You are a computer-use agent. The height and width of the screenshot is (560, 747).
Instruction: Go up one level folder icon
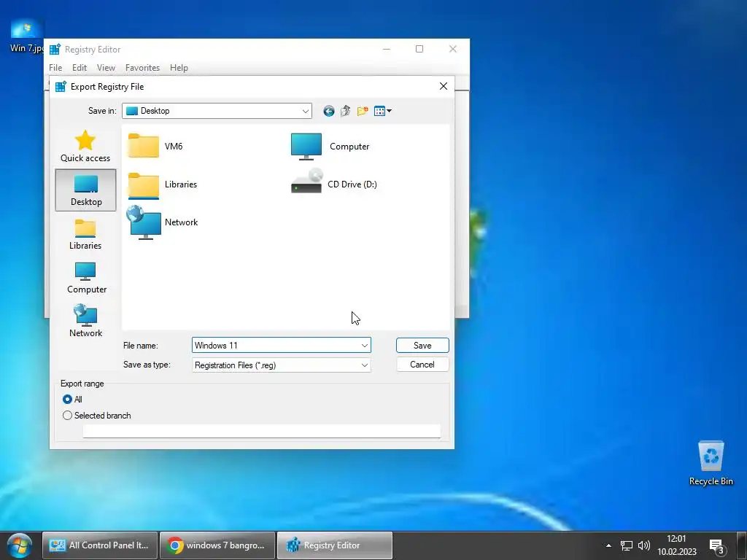[345, 111]
